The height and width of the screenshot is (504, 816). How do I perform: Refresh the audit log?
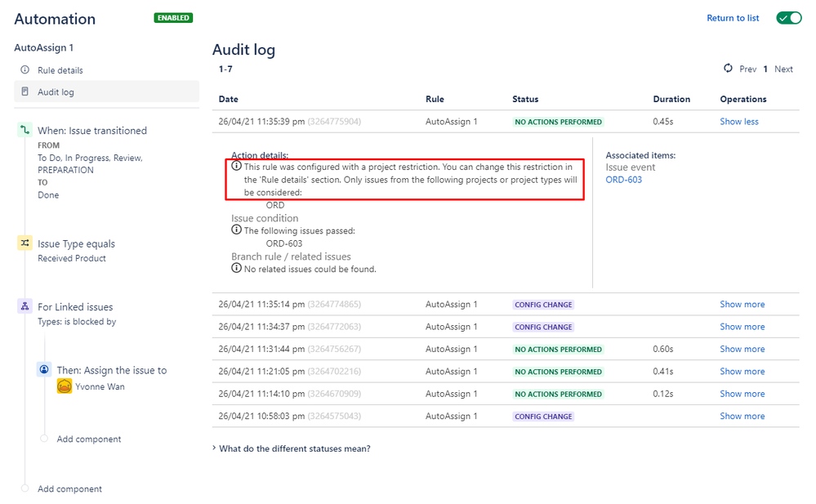pyautogui.click(x=728, y=68)
